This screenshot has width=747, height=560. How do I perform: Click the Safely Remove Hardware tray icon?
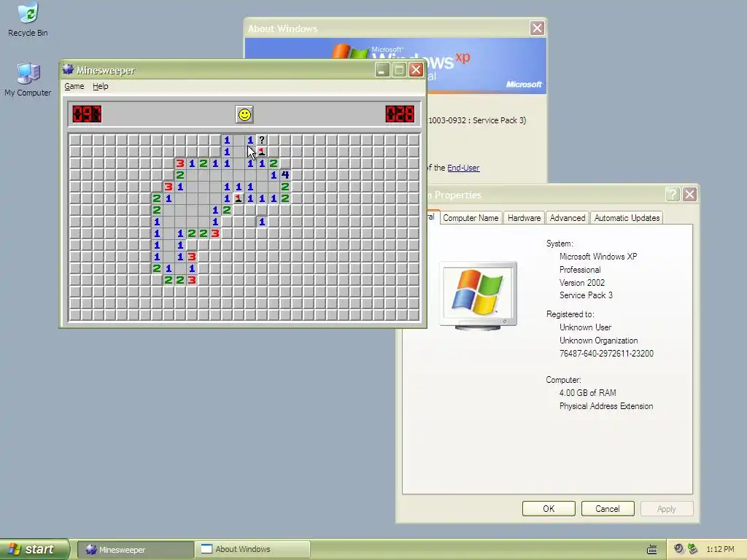point(693,549)
